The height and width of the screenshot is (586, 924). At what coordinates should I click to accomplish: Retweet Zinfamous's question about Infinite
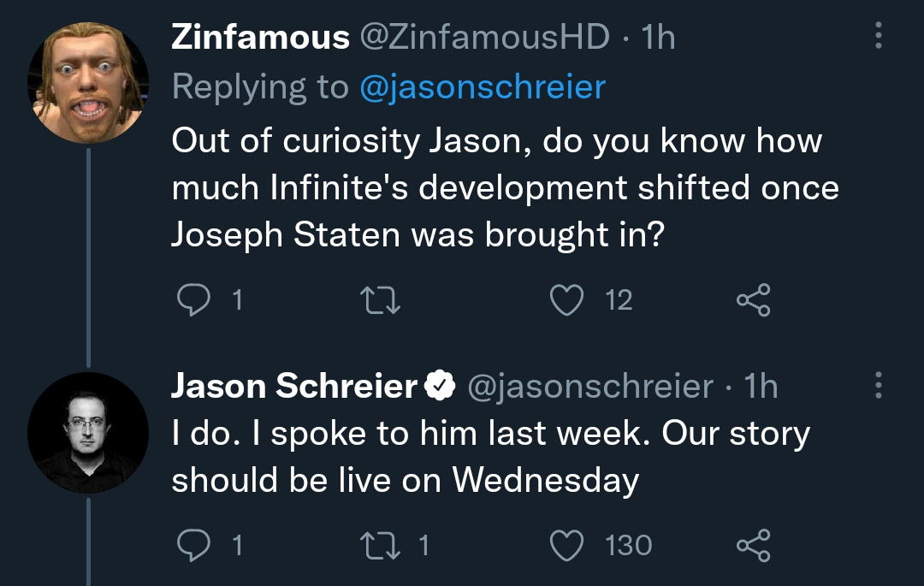coord(380,299)
